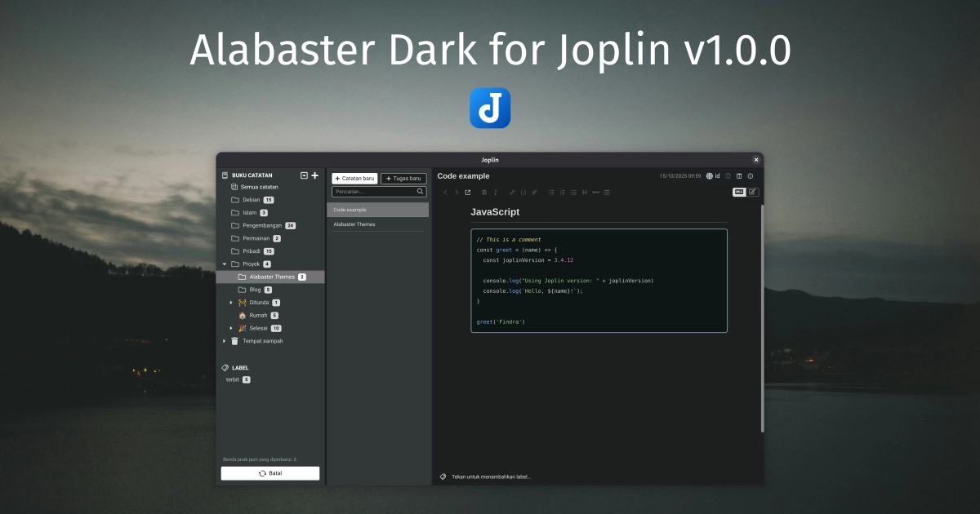
Task: Expand the Selesai notebook
Action: tap(230, 328)
